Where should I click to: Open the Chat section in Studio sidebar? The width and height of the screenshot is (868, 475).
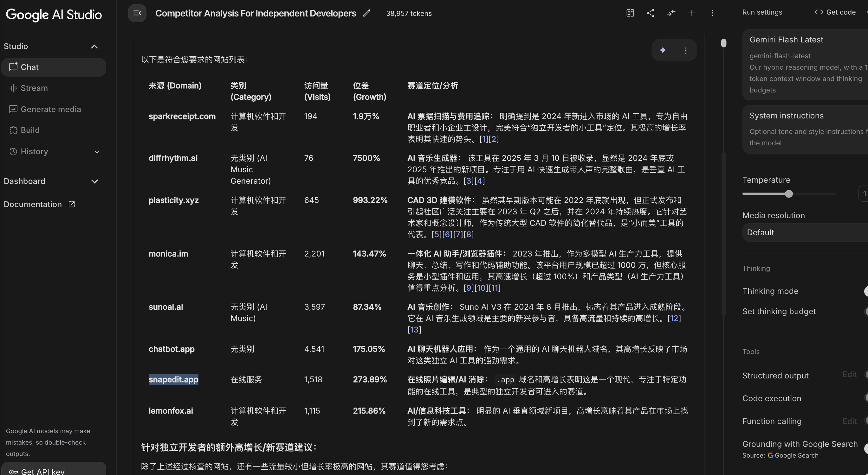[54, 67]
